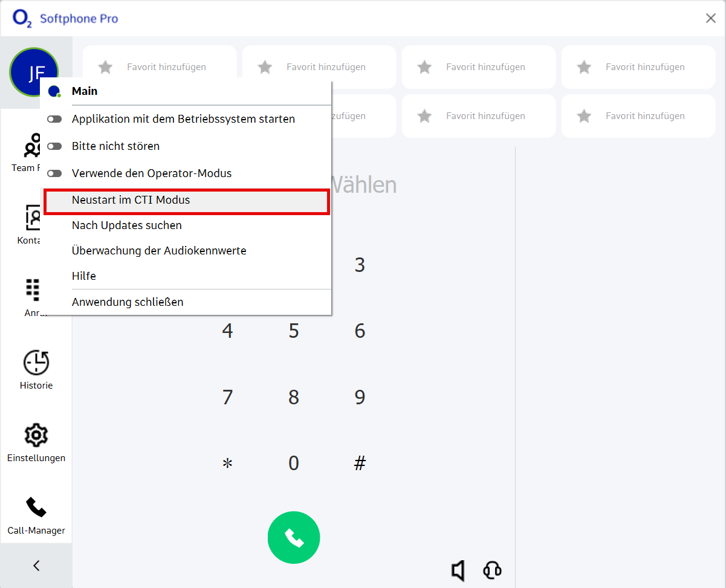Collapse the sidebar with left chevron

[36, 566]
